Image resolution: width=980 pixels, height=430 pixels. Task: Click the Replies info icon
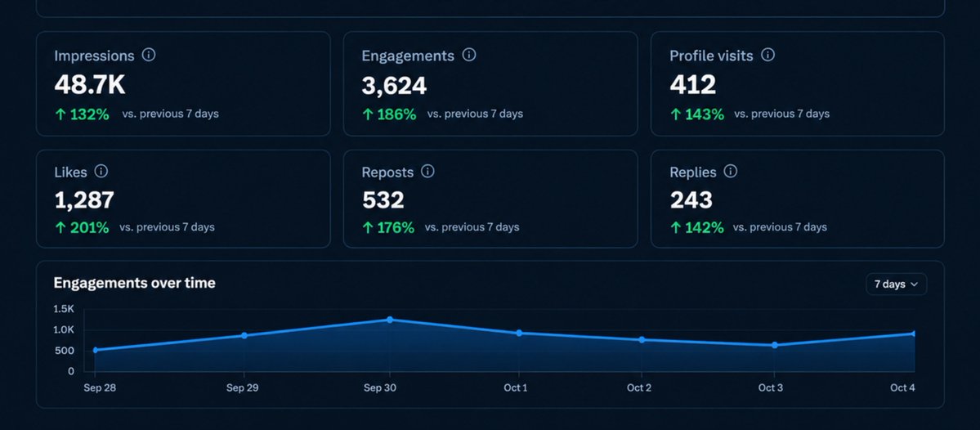(730, 171)
